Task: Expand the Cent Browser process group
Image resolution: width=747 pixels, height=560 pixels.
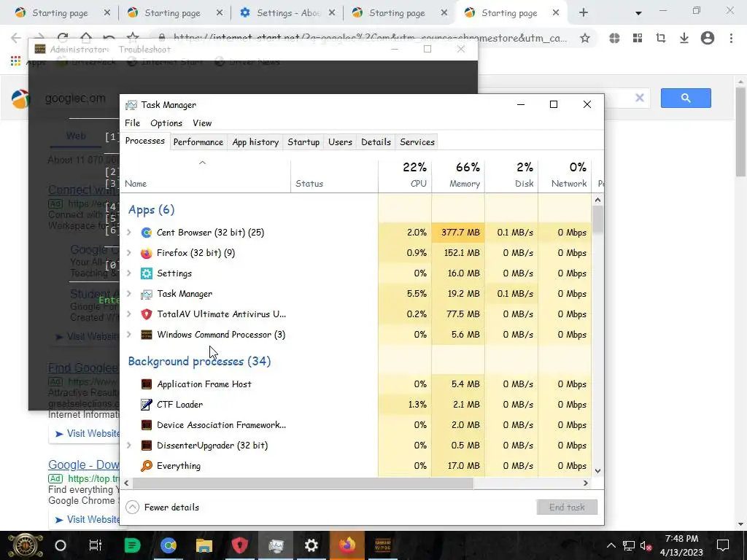Action: coord(129,233)
